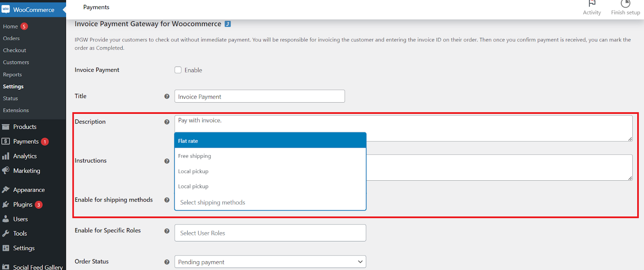
Task: Open the Select User Roles field
Action: [270, 233]
